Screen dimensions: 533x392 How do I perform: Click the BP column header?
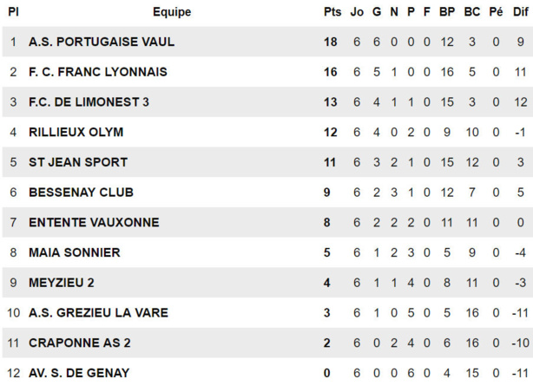point(447,12)
